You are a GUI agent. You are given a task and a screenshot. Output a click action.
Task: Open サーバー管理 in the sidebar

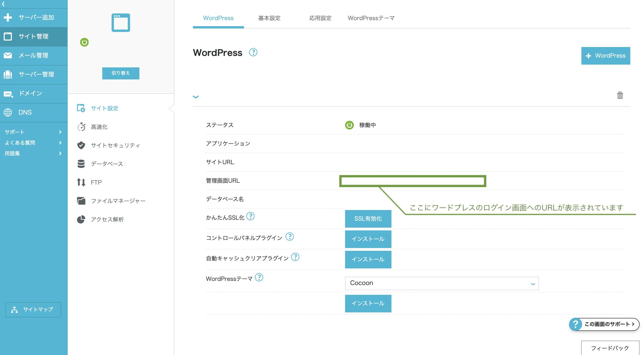point(34,74)
